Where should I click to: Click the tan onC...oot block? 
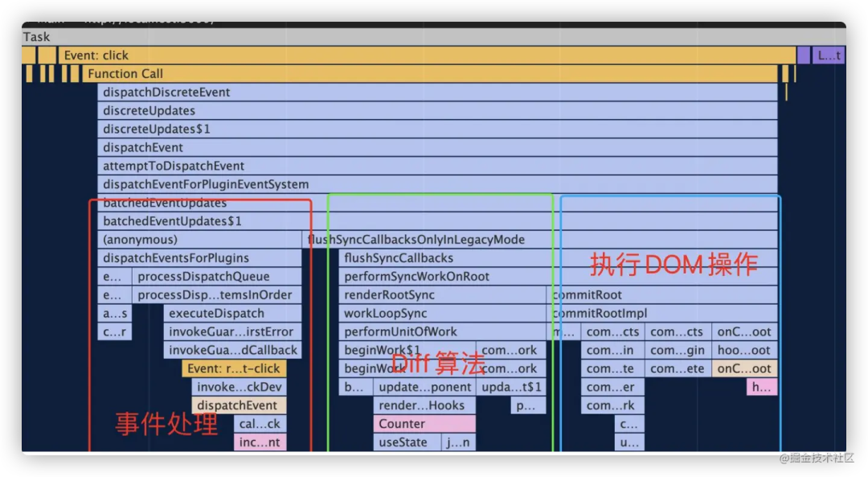[744, 368]
